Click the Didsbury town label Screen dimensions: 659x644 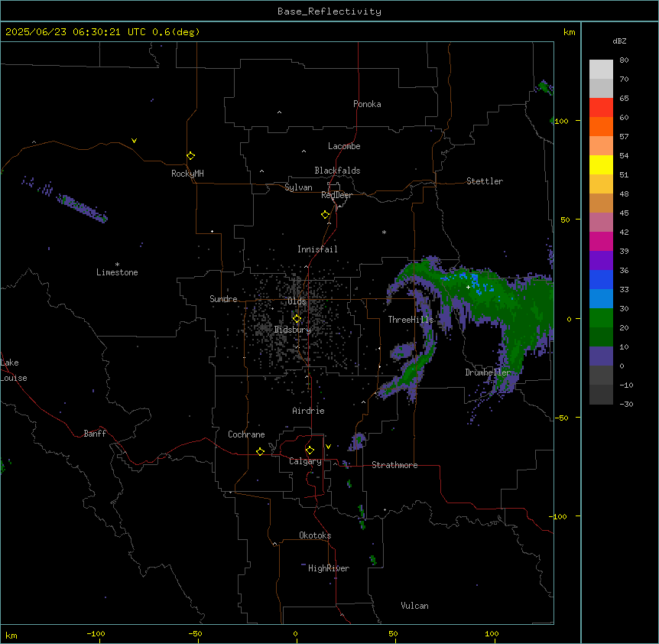pos(293,330)
